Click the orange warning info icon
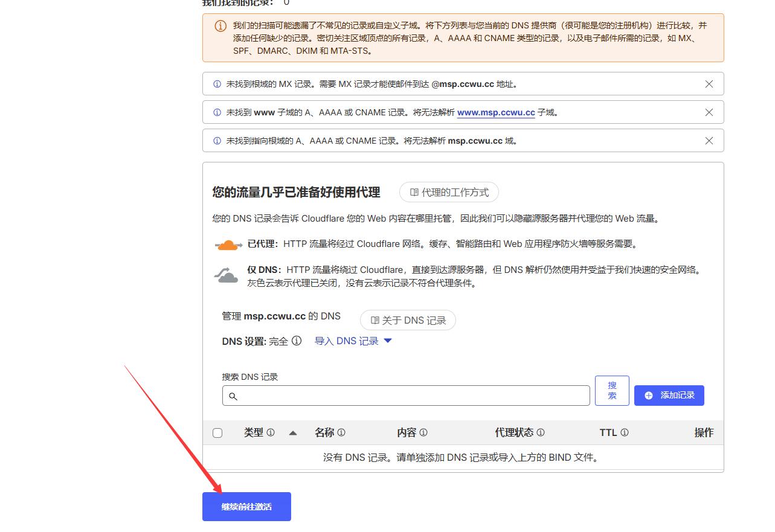Viewport: 775px width, 532px height. [220, 26]
